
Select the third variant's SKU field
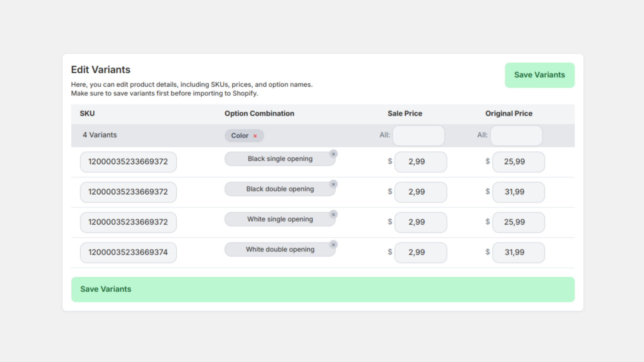[128, 222]
